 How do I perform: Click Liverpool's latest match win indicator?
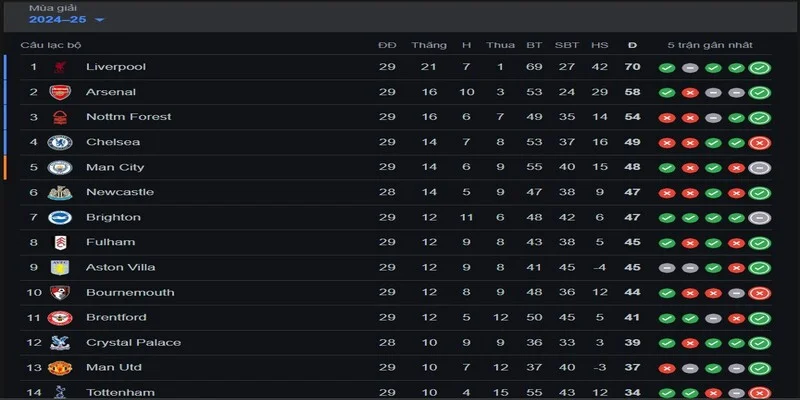click(760, 68)
